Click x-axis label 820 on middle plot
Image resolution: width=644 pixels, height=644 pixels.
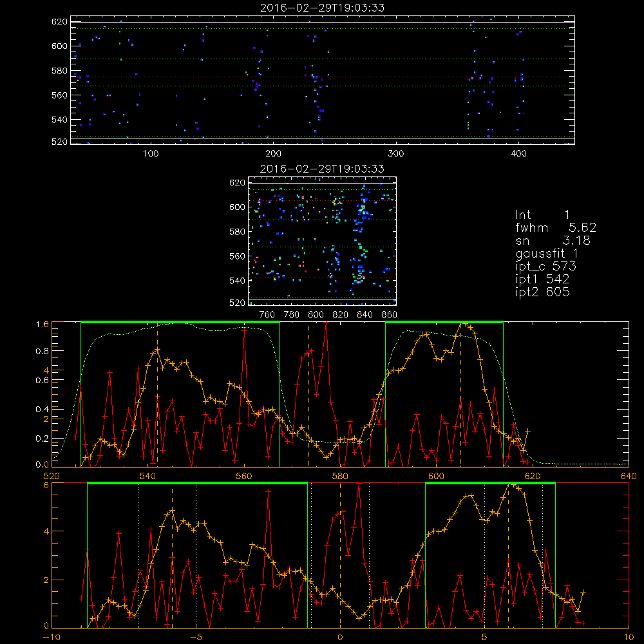341,315
